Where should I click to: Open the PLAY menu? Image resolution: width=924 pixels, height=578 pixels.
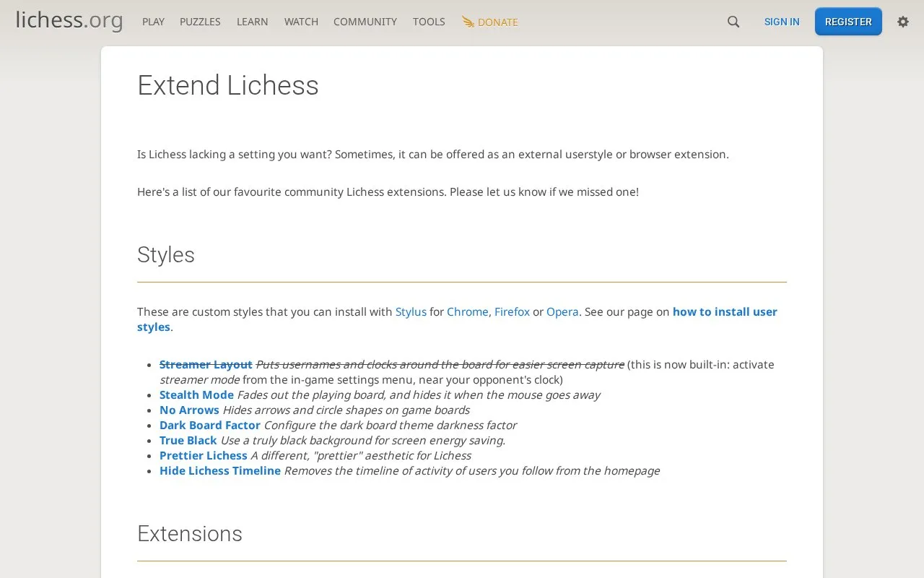pyautogui.click(x=153, y=22)
